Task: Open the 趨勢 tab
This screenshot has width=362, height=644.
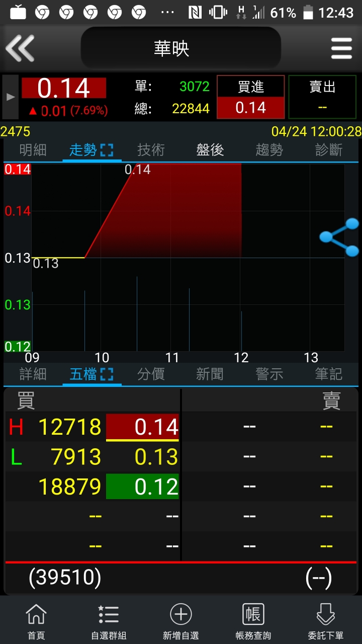Action: 269,150
